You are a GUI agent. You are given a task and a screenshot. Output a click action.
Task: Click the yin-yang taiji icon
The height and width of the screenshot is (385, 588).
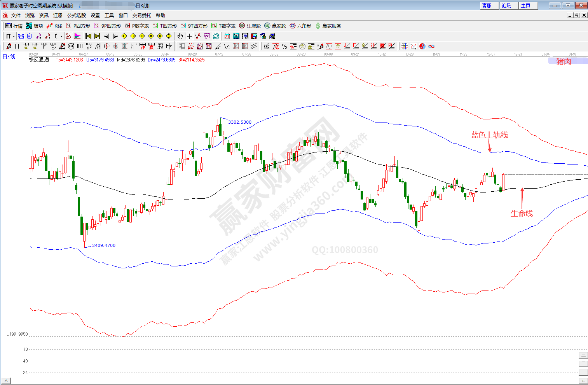point(422,46)
